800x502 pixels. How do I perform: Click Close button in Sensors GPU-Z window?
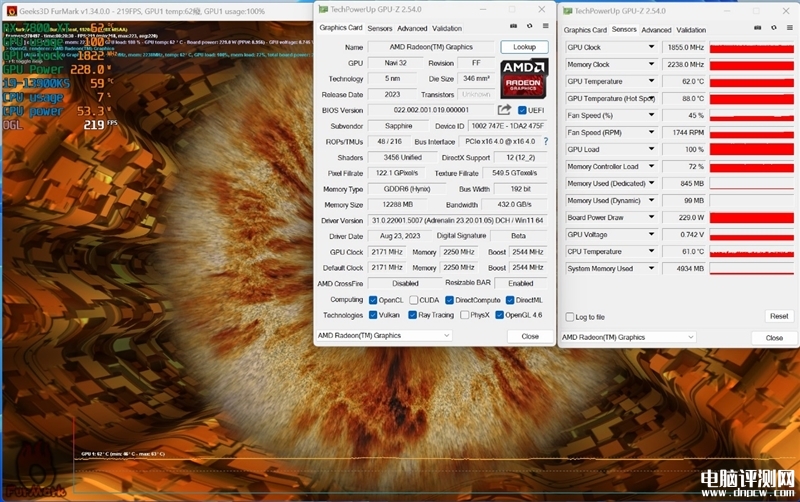774,338
